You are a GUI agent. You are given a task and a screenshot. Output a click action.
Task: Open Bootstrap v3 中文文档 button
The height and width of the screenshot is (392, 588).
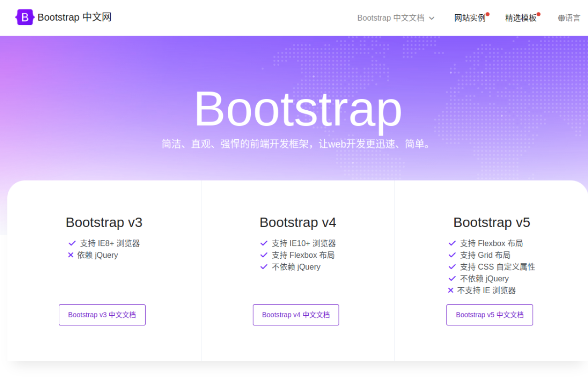pos(102,315)
